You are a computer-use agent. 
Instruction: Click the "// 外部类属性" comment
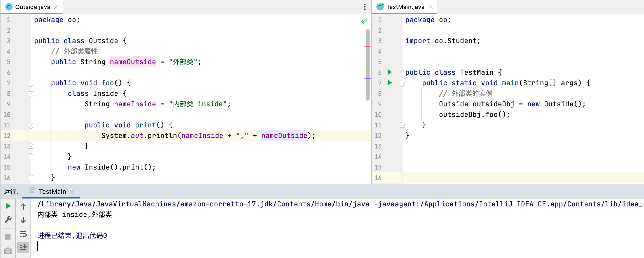pos(74,51)
